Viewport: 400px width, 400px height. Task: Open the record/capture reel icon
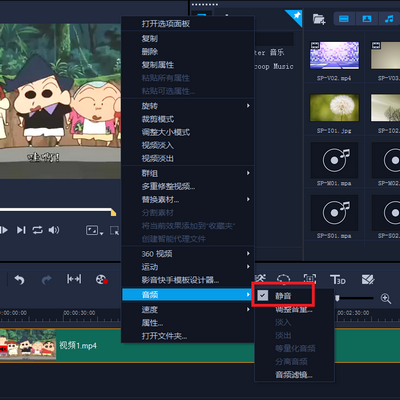[101, 279]
